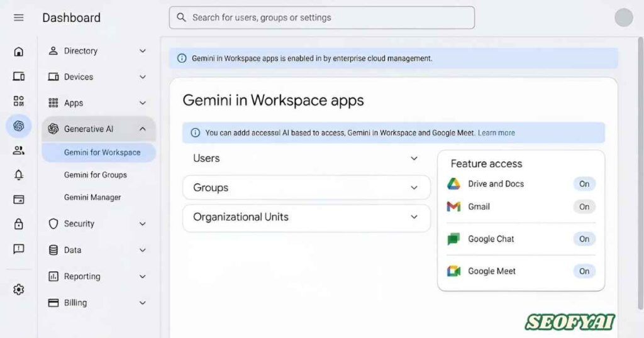Expand the Reporting menu chevron

pos(143,276)
